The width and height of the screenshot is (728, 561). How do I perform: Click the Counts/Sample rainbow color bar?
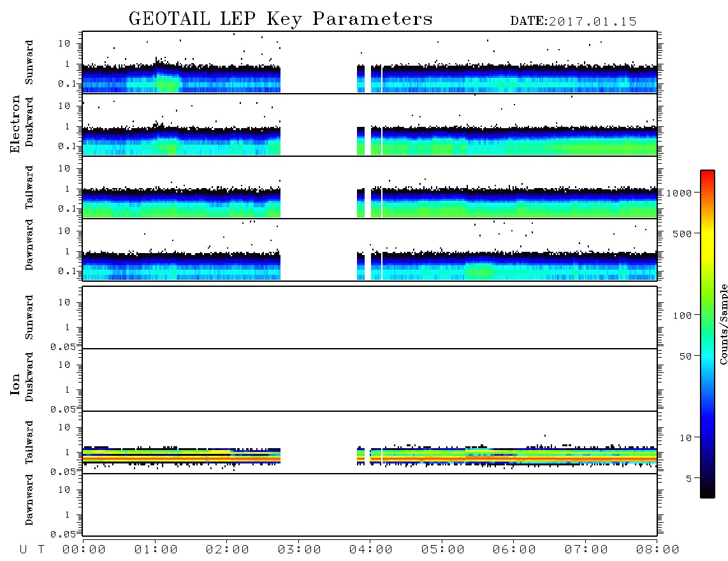click(708, 335)
